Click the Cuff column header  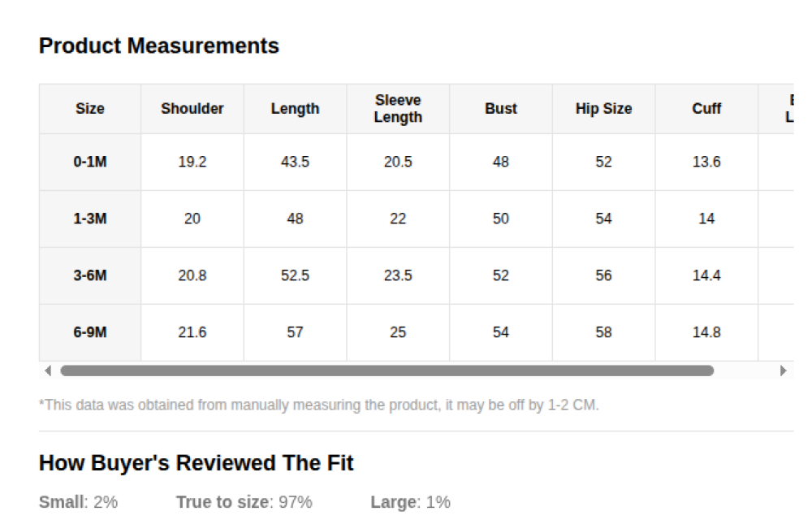click(706, 109)
